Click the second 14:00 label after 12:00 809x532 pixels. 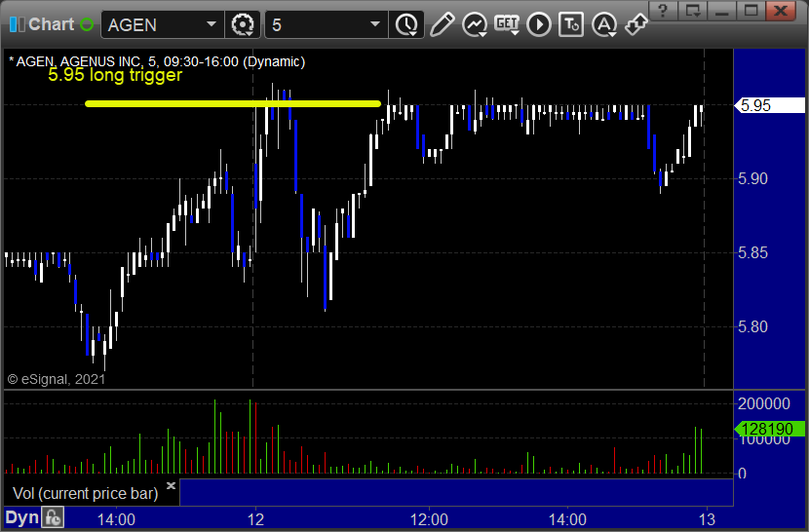coord(567,519)
